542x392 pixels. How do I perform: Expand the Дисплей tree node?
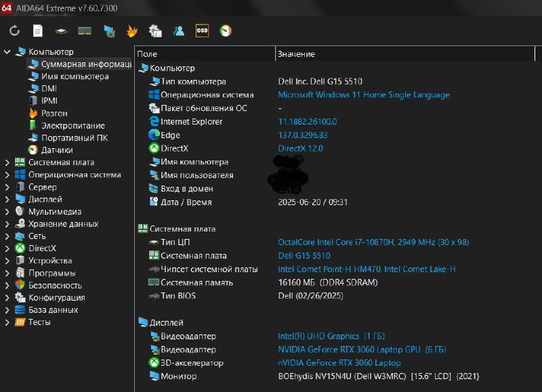pyautogui.click(x=7, y=199)
